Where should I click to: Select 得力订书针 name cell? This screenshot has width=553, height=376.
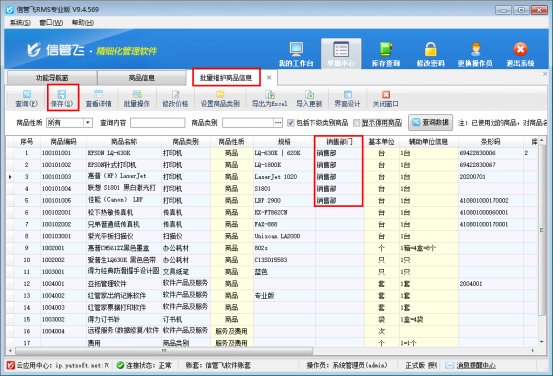click(x=124, y=320)
